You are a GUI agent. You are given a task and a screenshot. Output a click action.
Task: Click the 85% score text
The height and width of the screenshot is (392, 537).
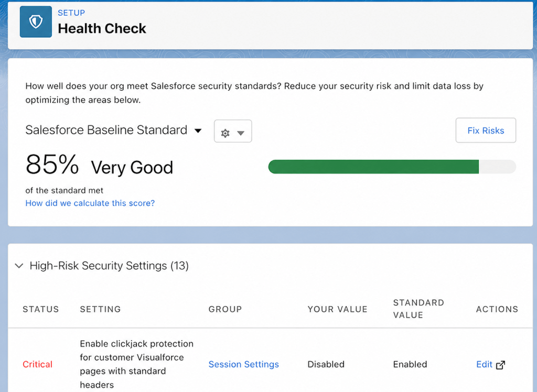pos(52,165)
